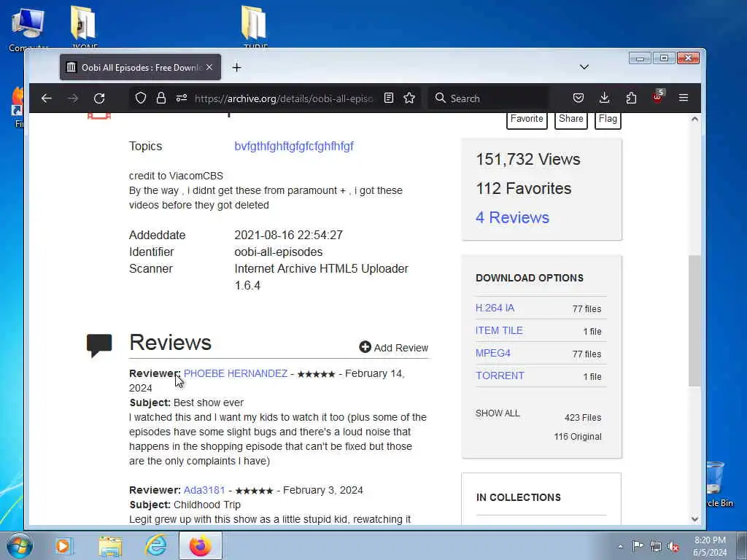Select the added date 2021-08-16 22:54:27
The height and width of the screenshot is (560, 747).
pyautogui.click(x=288, y=236)
